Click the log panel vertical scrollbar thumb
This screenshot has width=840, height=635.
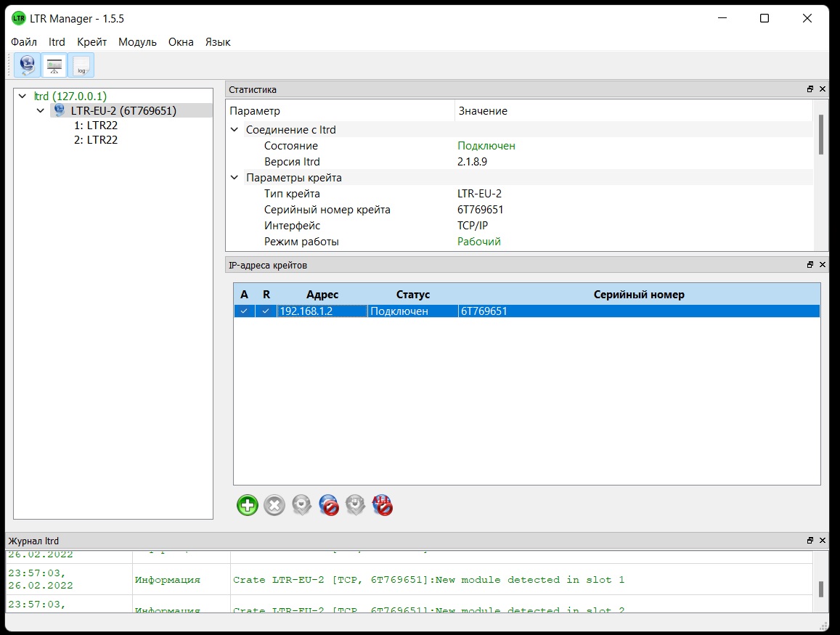tap(820, 589)
